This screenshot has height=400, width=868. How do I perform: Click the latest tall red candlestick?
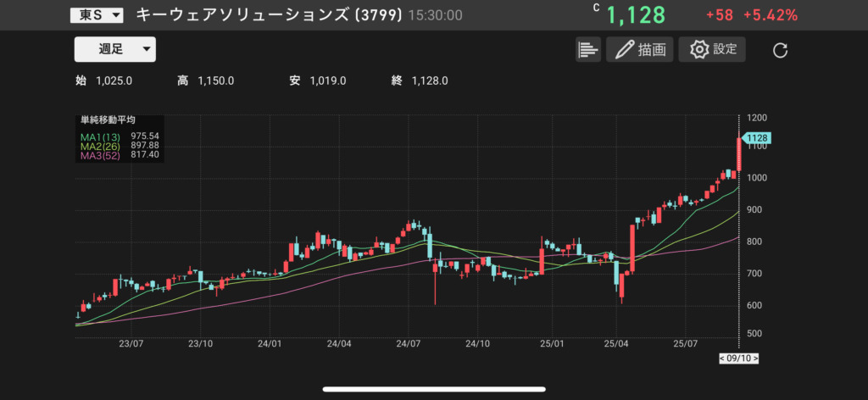(x=739, y=154)
